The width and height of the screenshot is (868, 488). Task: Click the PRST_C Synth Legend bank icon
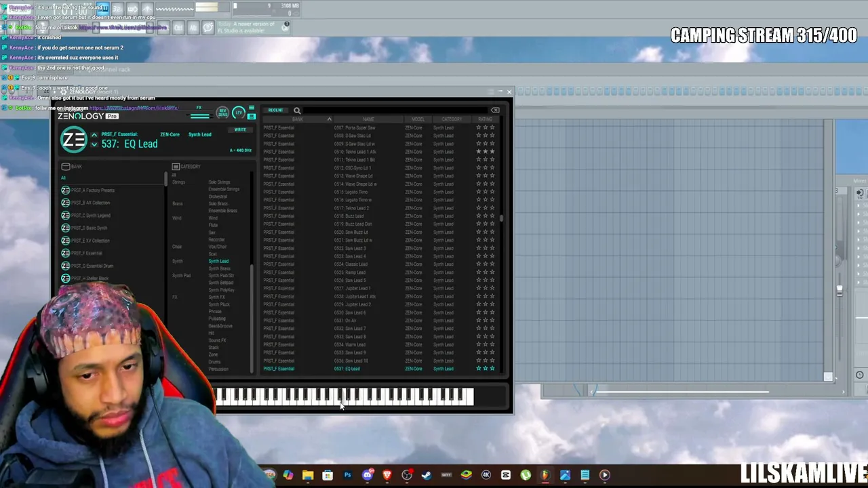[65, 216]
